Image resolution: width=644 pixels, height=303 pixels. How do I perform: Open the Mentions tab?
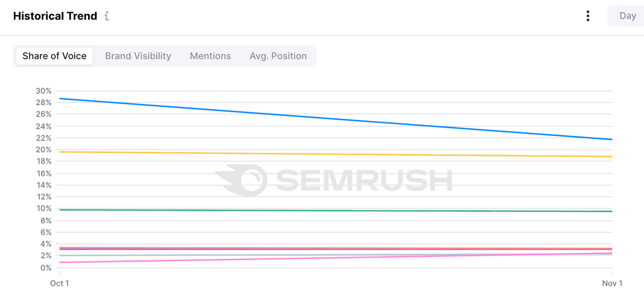pos(210,56)
